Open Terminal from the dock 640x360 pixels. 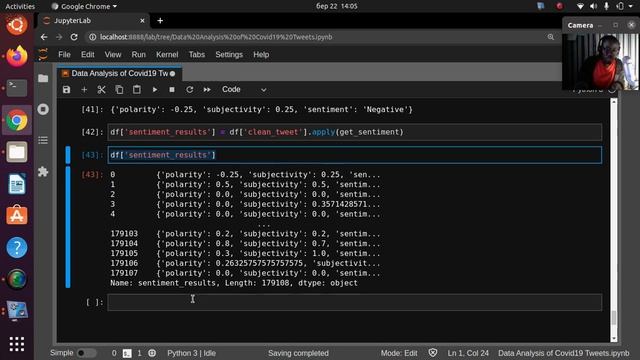(17, 87)
